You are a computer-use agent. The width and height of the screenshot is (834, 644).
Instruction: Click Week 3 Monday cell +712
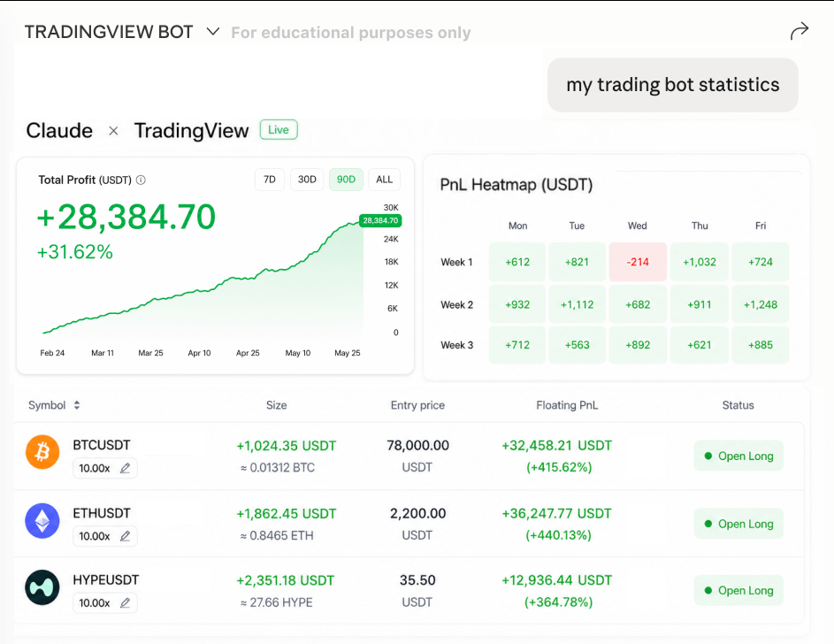coord(517,345)
